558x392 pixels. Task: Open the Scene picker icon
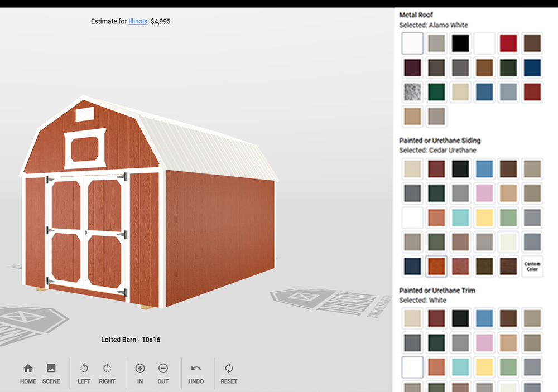point(51,373)
